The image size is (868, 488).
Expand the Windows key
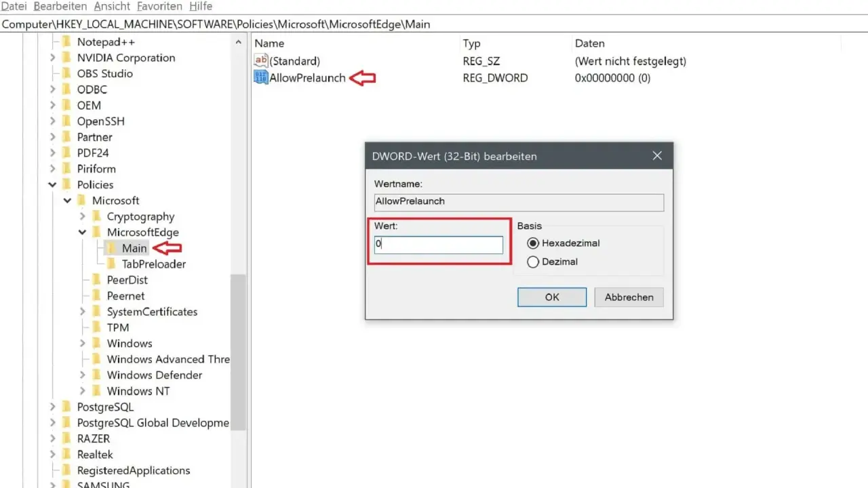pyautogui.click(x=83, y=344)
